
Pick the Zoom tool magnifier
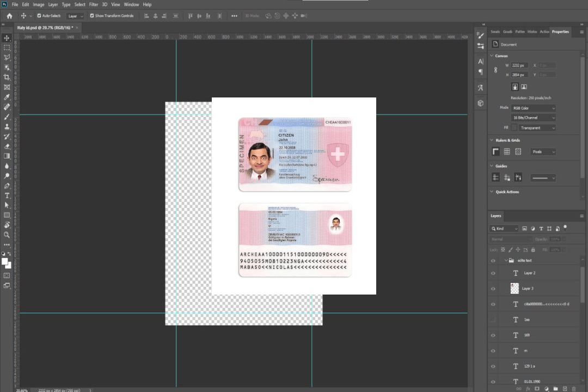7,235
